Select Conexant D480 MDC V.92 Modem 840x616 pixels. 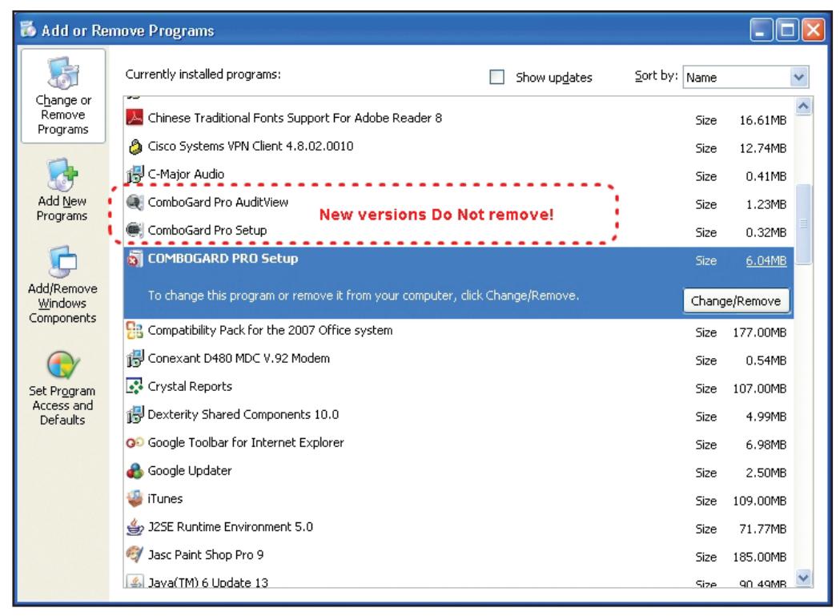459,358
